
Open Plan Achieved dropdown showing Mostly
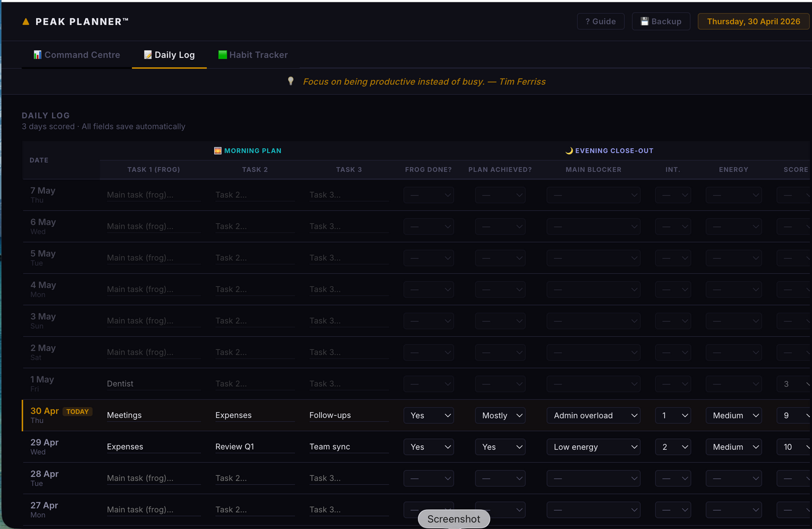click(x=500, y=415)
